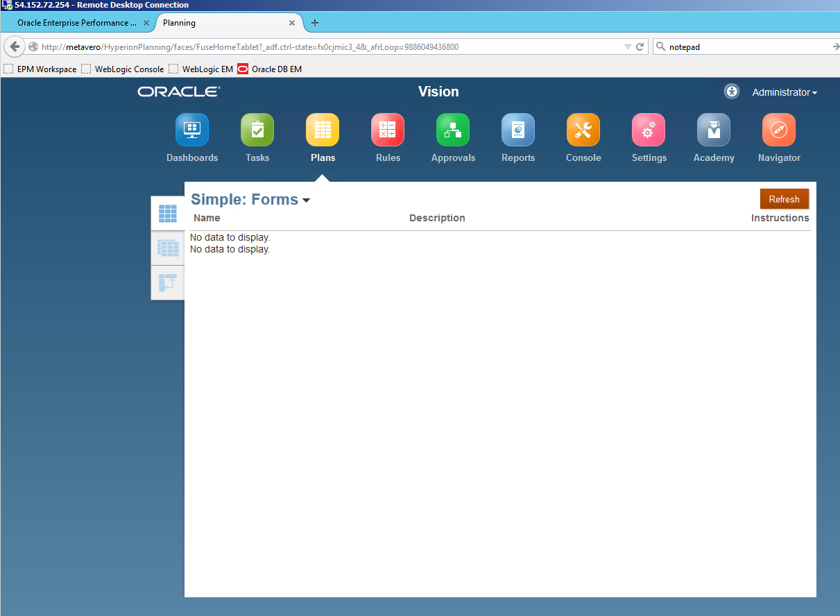This screenshot has height=616, width=840.
Task: Click the Name column header
Action: click(x=207, y=218)
